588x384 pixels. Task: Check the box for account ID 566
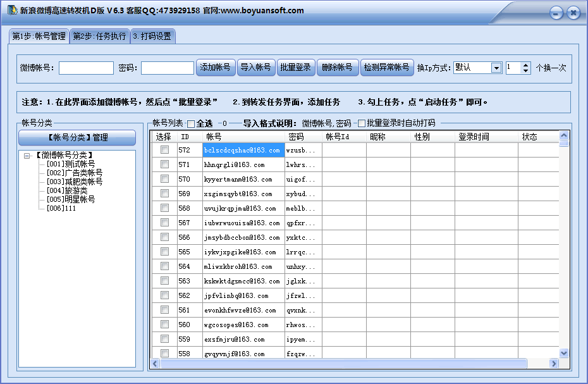click(x=164, y=237)
